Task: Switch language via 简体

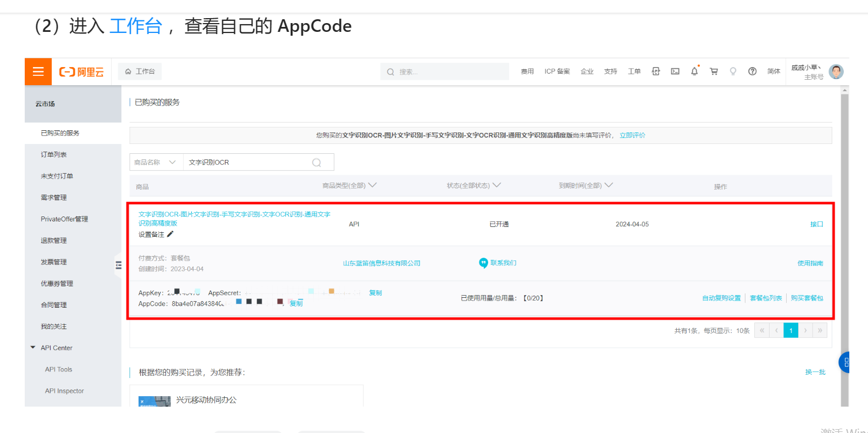Action: coord(773,71)
